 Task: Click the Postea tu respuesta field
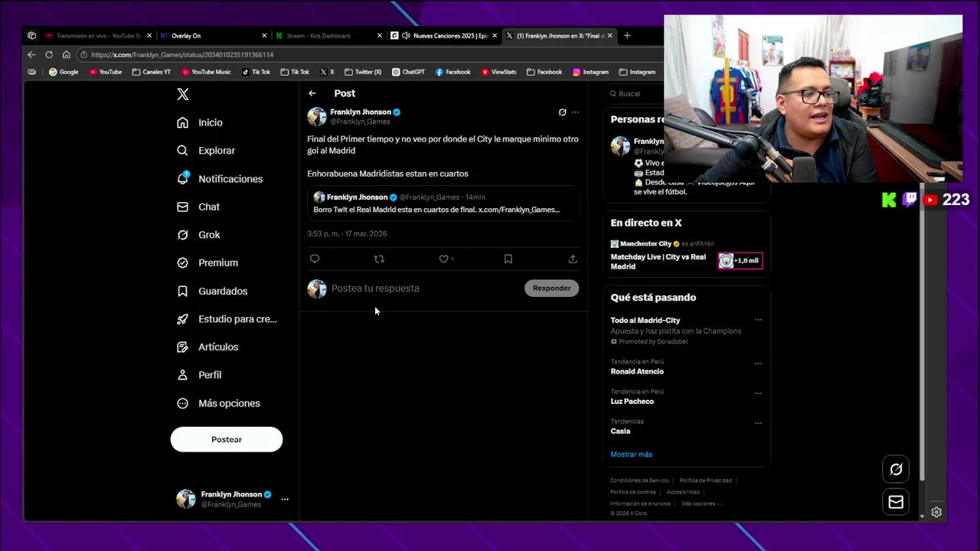point(425,289)
